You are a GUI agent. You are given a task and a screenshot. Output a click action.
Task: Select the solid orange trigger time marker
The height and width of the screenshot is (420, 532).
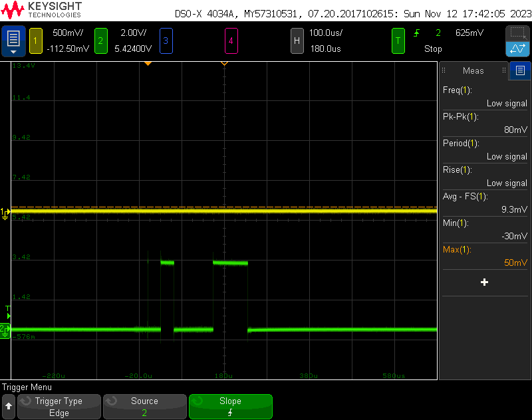click(x=148, y=64)
